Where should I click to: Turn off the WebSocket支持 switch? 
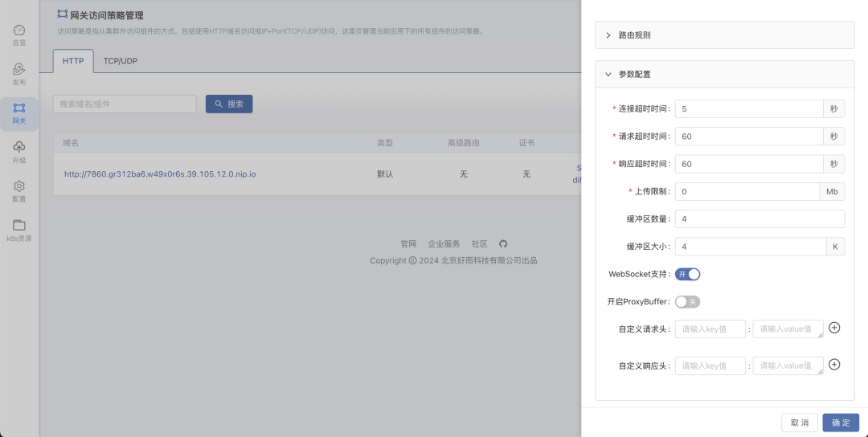coord(687,274)
